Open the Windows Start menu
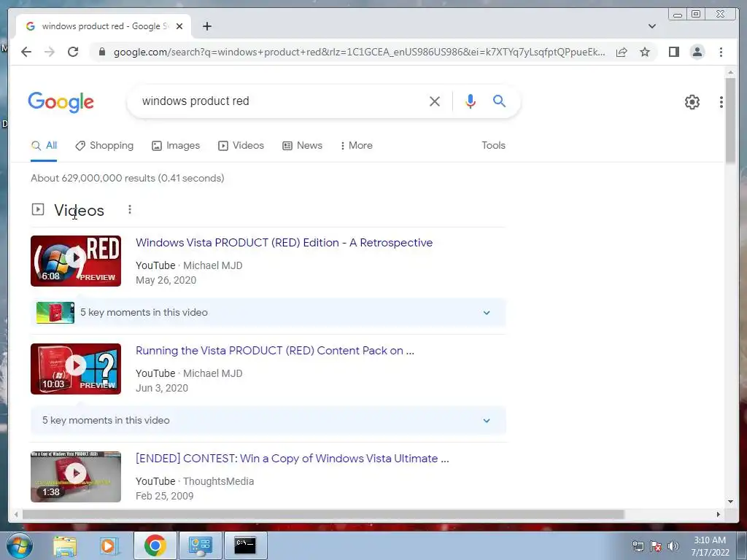The image size is (747, 560). pyautogui.click(x=20, y=545)
